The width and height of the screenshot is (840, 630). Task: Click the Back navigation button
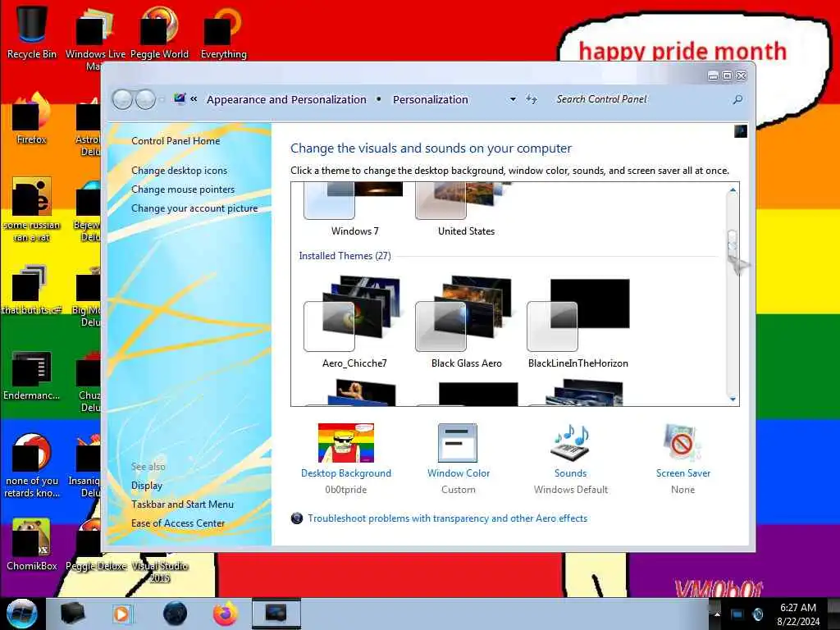pos(123,99)
